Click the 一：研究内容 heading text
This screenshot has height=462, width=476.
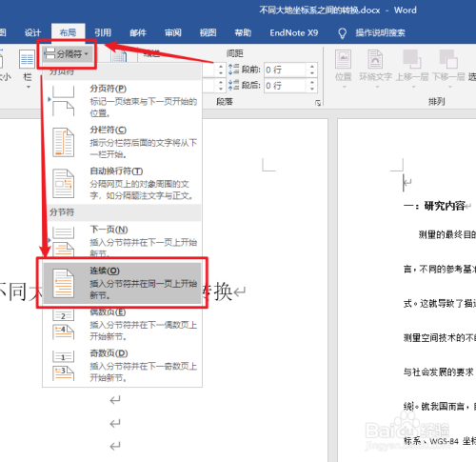tap(434, 206)
